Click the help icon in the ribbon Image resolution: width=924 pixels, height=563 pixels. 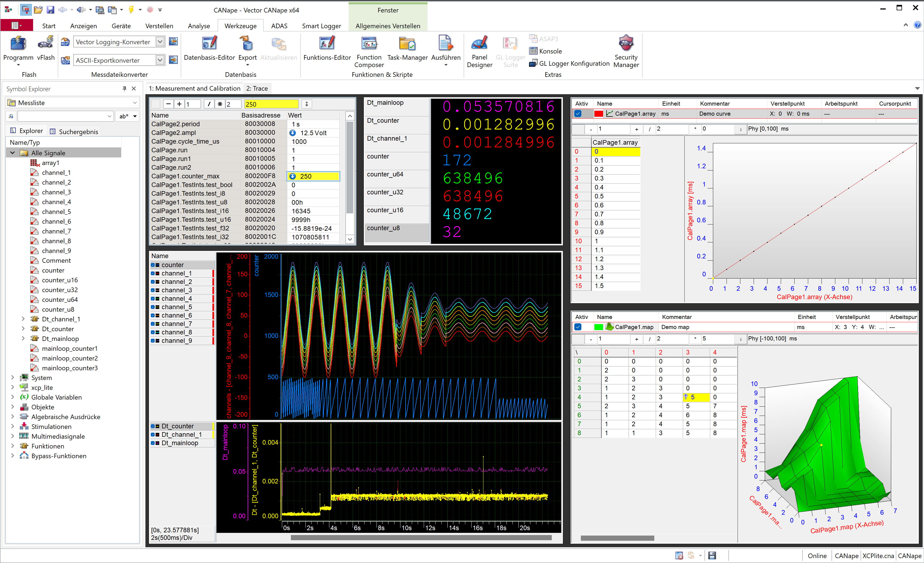pyautogui.click(x=917, y=25)
